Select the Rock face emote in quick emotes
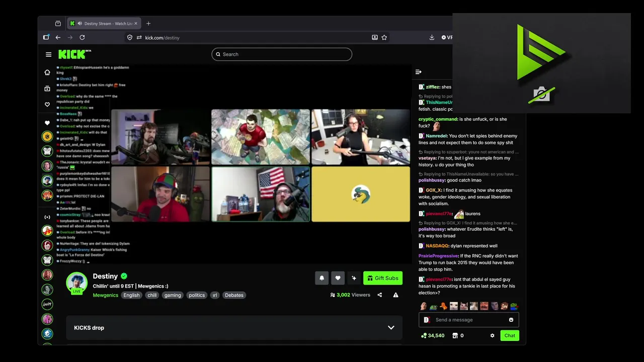The height and width of the screenshot is (362, 644). point(424,306)
